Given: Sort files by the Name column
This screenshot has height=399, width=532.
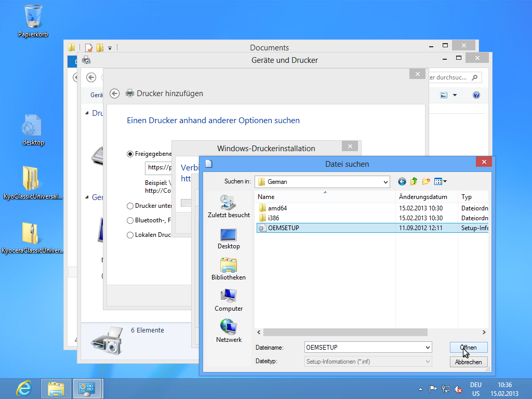Looking at the screenshot, I should pyautogui.click(x=325, y=197).
